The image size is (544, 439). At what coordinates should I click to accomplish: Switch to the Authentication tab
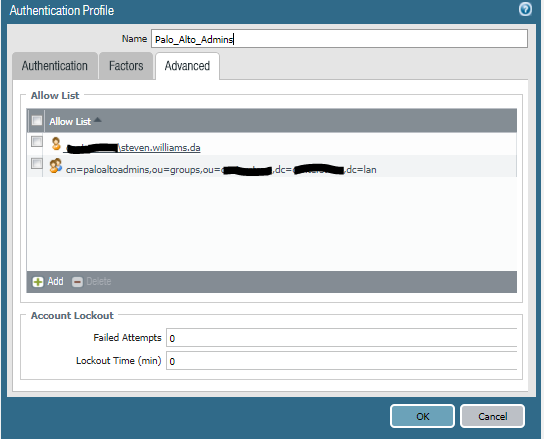coord(55,66)
